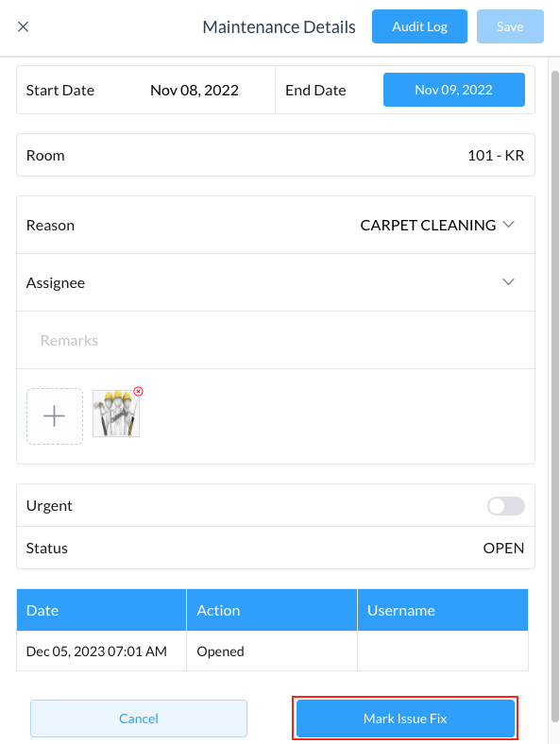Expand the Reason dropdown chevron
Image resolution: width=560 pixels, height=744 pixels.
tap(508, 225)
